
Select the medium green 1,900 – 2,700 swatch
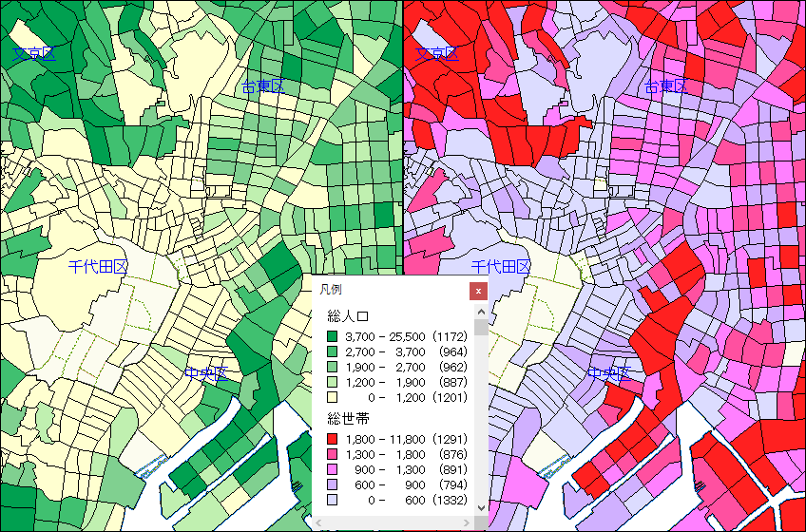coord(332,367)
